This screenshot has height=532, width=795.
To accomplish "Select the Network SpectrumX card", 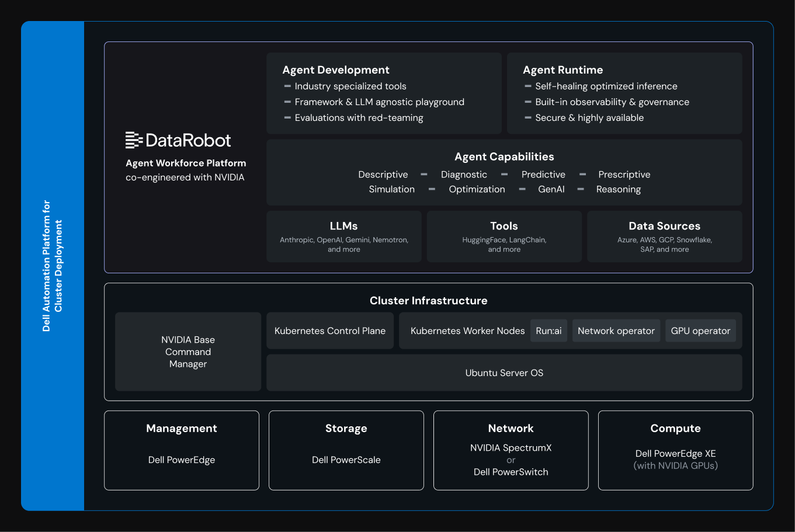I will [511, 450].
